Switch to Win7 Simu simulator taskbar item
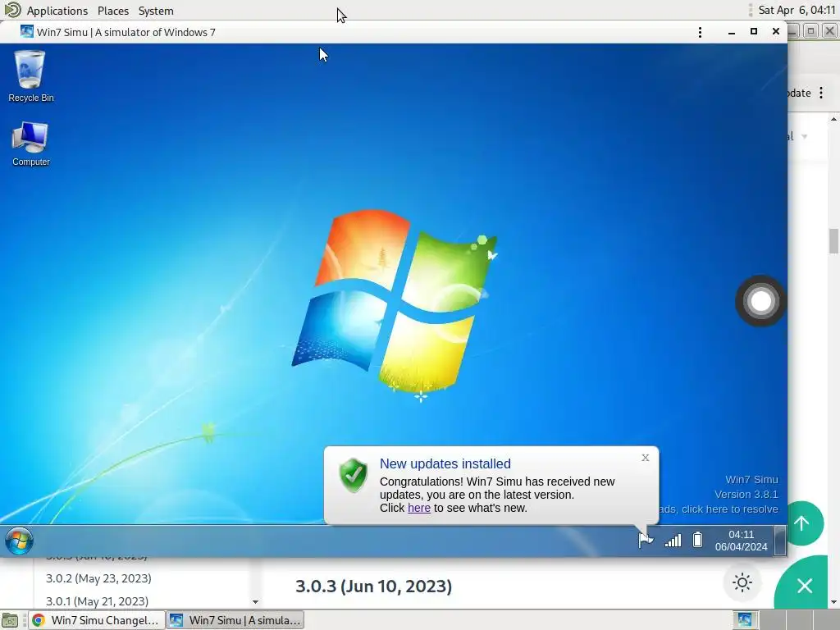The width and height of the screenshot is (840, 630). point(235,620)
